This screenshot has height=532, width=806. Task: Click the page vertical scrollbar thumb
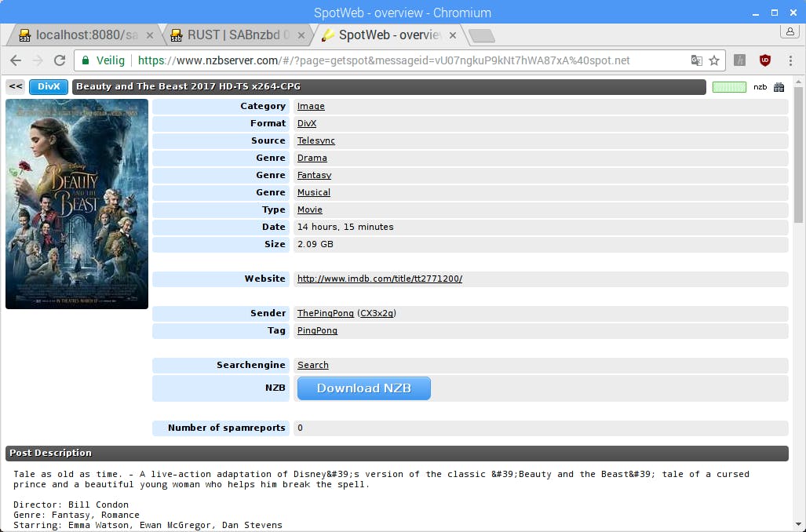(x=798, y=155)
